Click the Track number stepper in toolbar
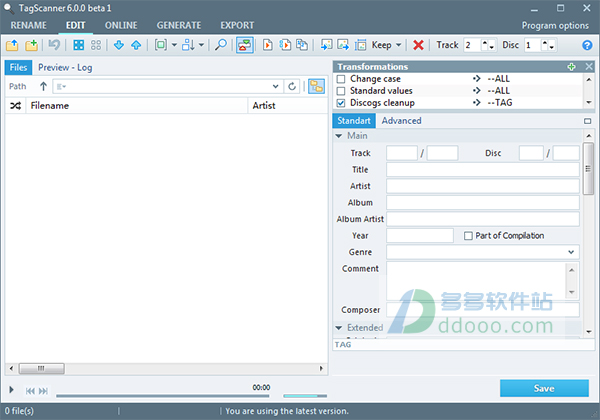600x420 pixels. click(x=488, y=45)
